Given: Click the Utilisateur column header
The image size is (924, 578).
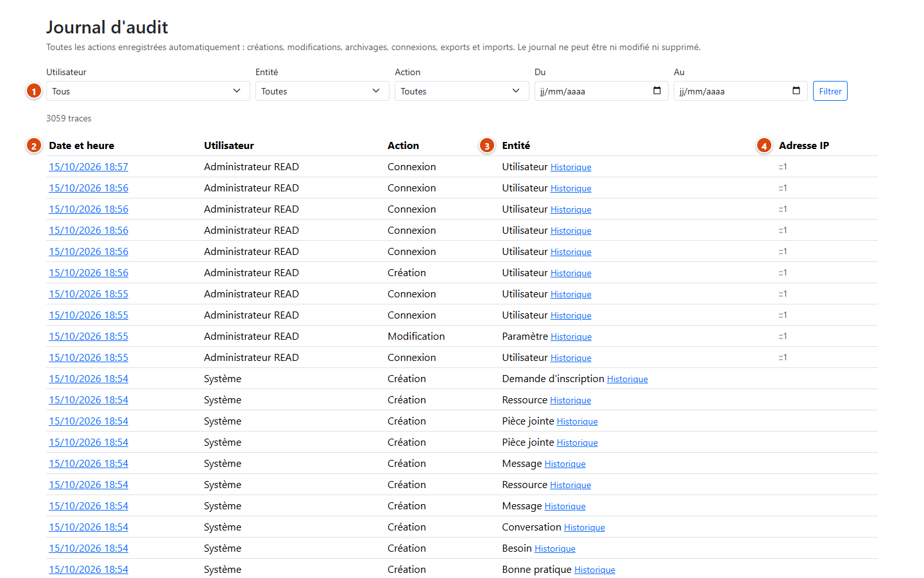Looking at the screenshot, I should click(229, 146).
